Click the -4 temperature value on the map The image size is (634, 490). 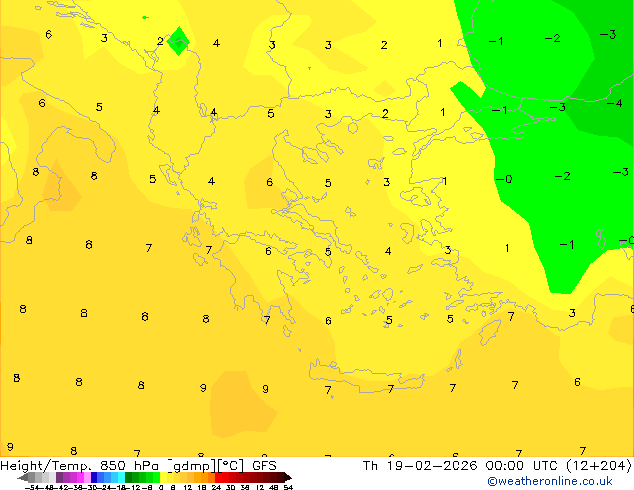click(614, 103)
